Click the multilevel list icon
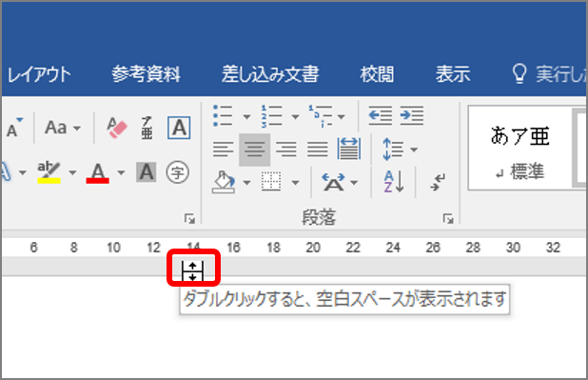The image size is (588, 380). (321, 116)
